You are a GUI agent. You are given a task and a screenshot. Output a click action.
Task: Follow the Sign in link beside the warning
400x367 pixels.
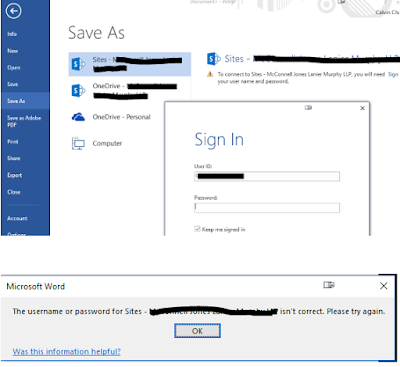coord(393,74)
